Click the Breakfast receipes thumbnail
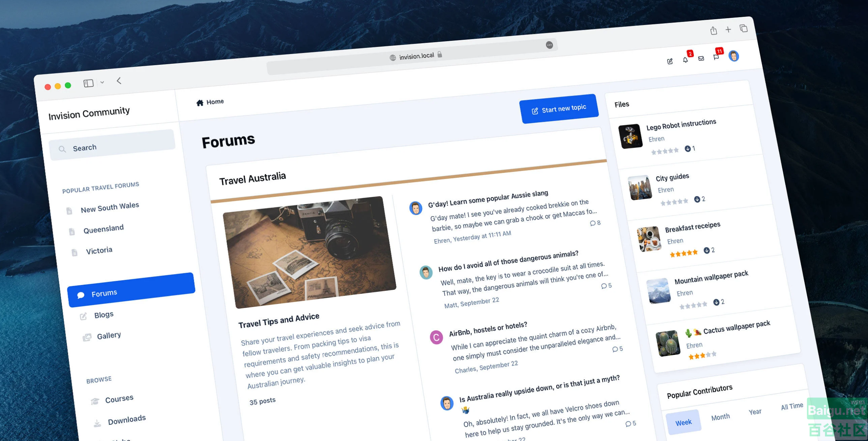Image resolution: width=868 pixels, height=441 pixels. click(x=649, y=239)
